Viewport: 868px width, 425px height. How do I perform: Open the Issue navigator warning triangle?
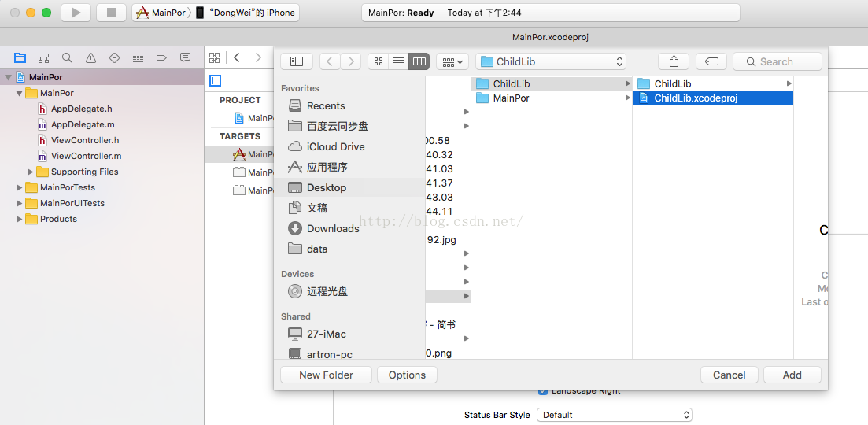(90, 57)
